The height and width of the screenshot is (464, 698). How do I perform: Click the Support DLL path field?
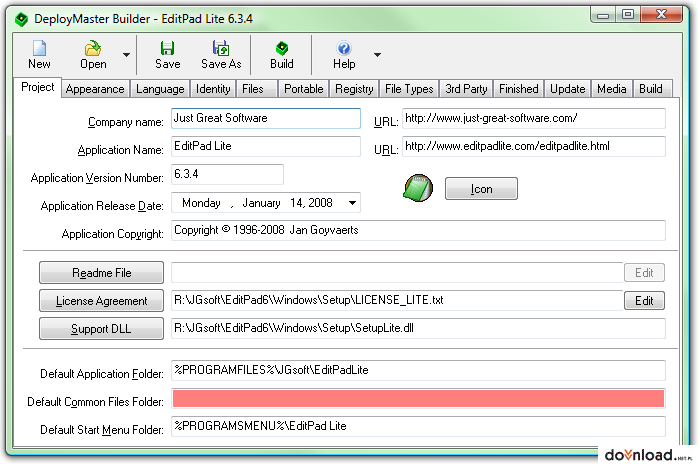tap(418, 328)
